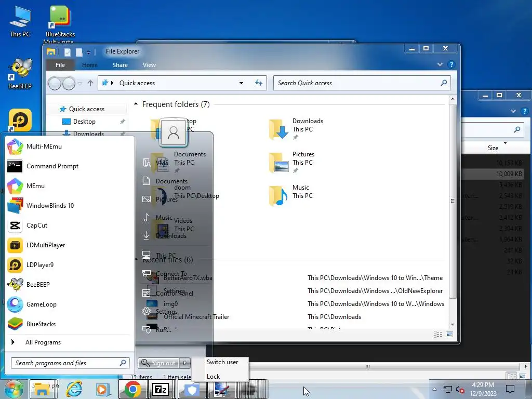
Task: Choose Lock from the power menu
Action: pos(214,377)
